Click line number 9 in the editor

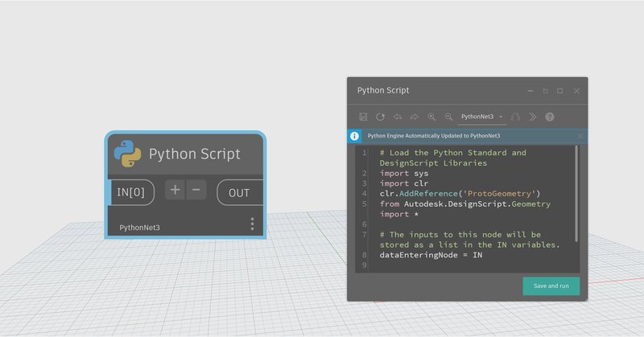364,265
